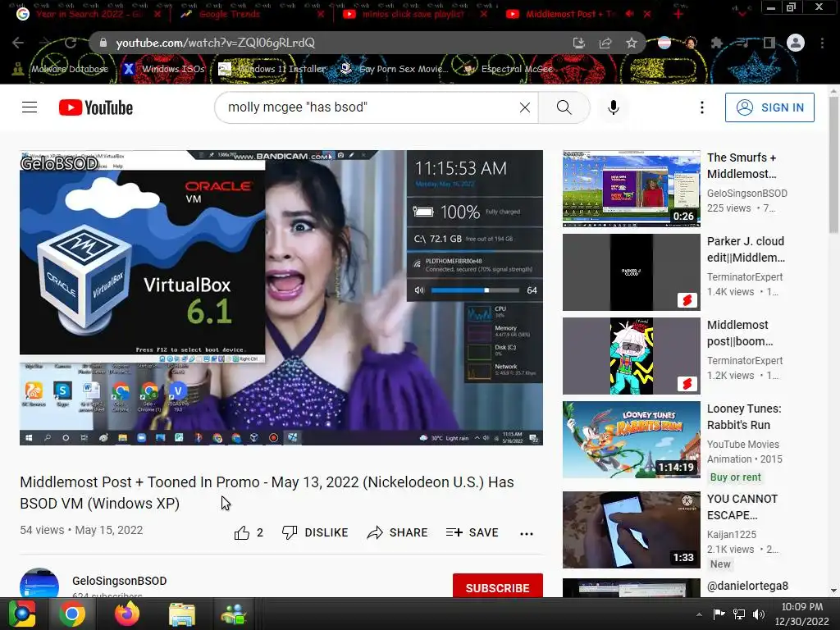Viewport: 840px width, 630px height.
Task: Open Middlemost post boom short thumbnail
Action: [631, 356]
